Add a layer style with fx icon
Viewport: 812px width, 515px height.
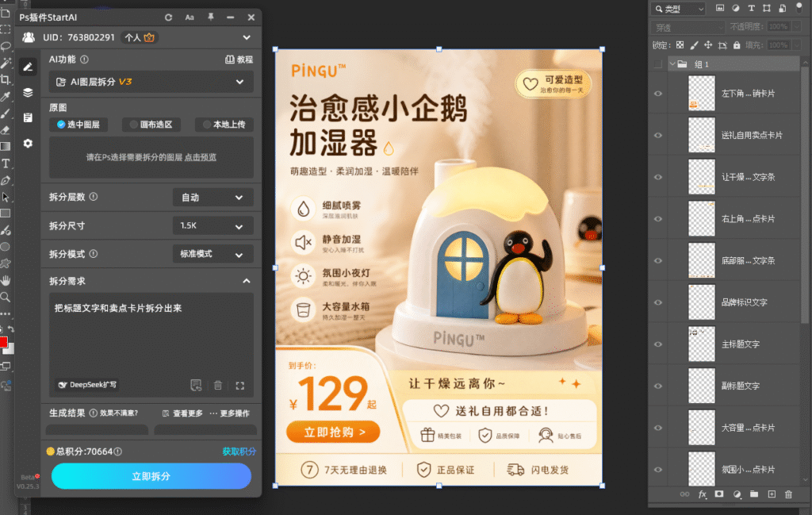(703, 494)
